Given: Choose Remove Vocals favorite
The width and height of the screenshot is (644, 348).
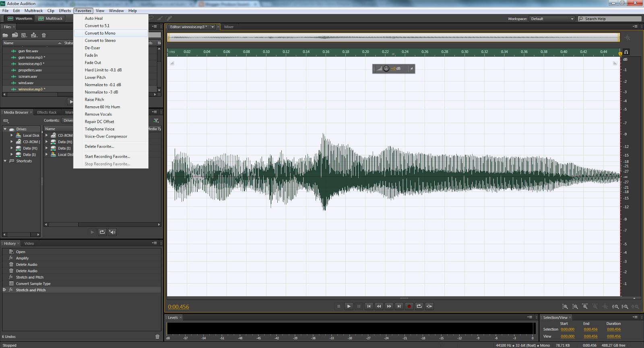Looking at the screenshot, I should point(111,114).
